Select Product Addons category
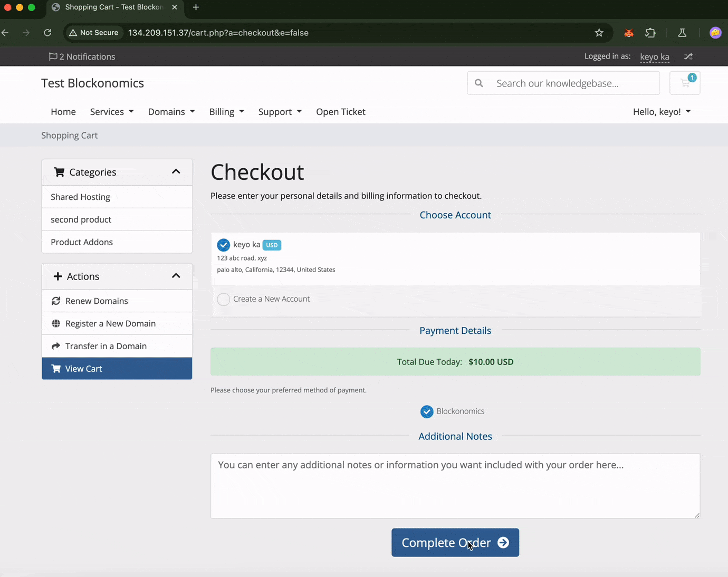 pos(117,242)
